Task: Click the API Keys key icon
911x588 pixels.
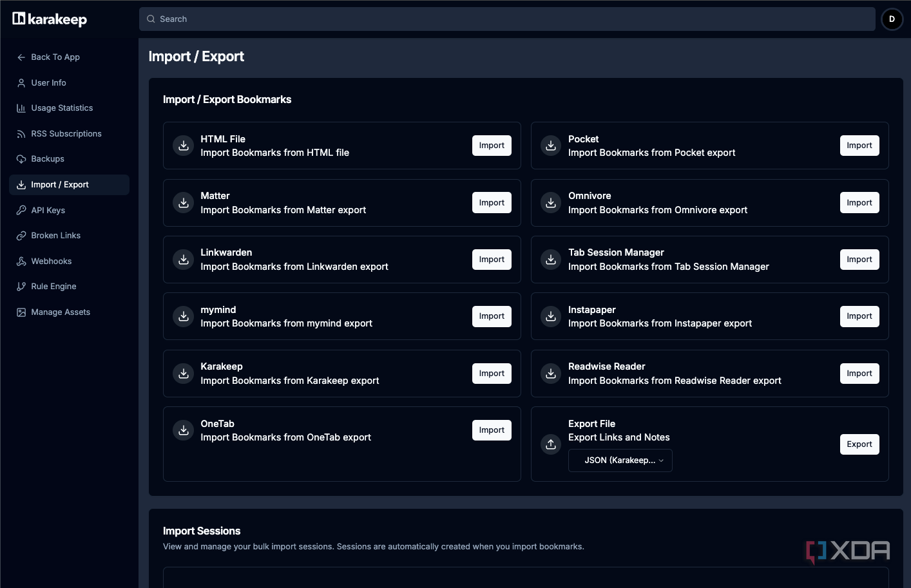Action: [x=21, y=211]
